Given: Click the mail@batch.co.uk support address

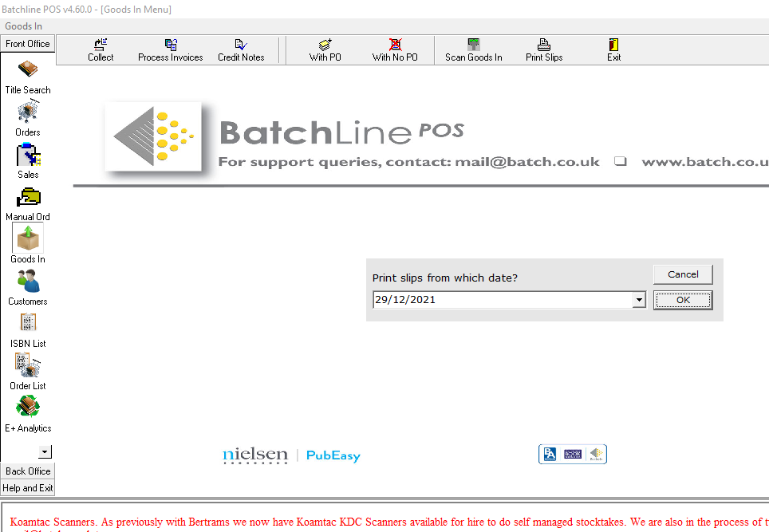Looking at the screenshot, I should pos(527,162).
